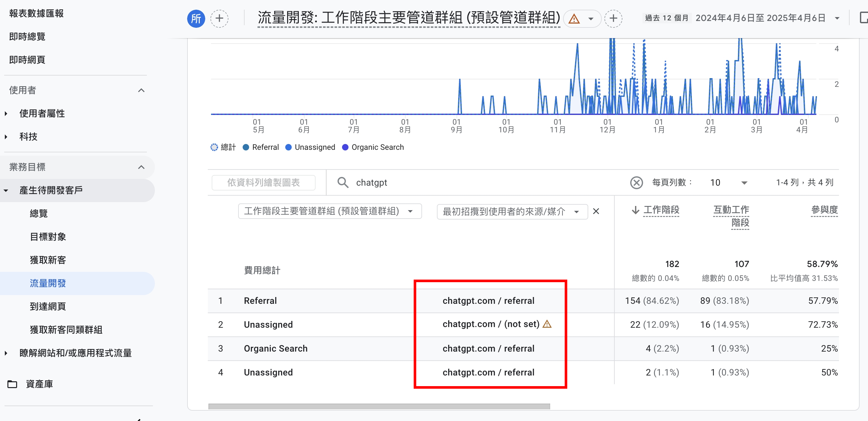Toggle Organic Search legend dot
868x421 pixels.
click(x=345, y=147)
